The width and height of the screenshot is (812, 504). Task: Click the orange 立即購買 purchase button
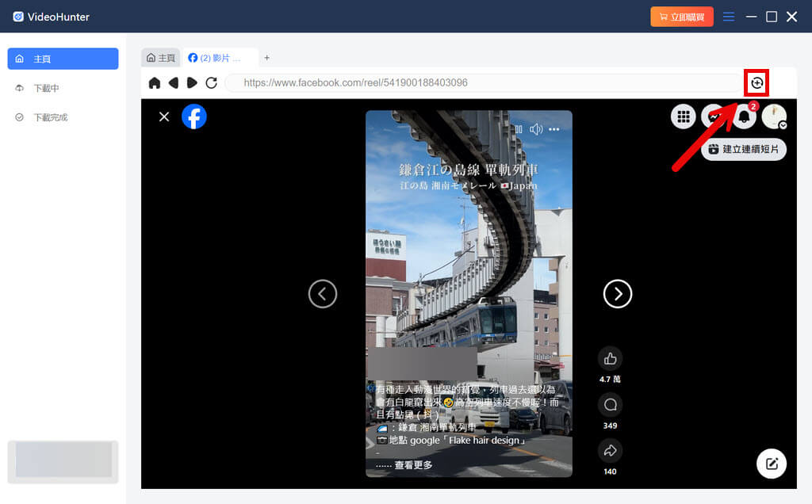tap(681, 16)
